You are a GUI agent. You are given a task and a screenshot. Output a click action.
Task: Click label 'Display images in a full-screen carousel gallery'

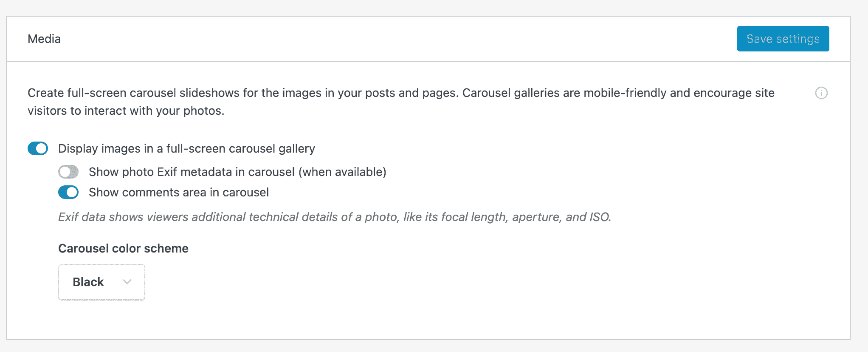pos(186,148)
